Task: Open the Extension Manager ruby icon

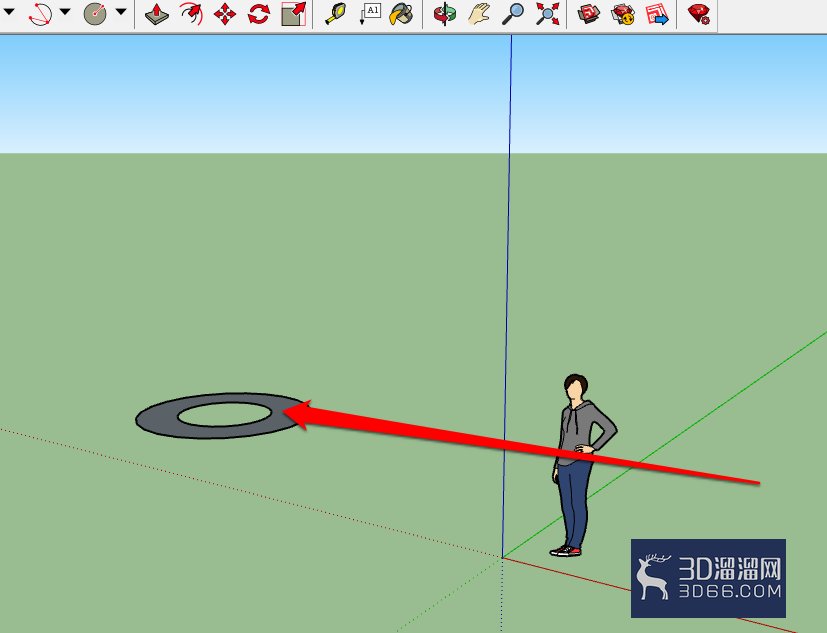Action: pos(699,14)
